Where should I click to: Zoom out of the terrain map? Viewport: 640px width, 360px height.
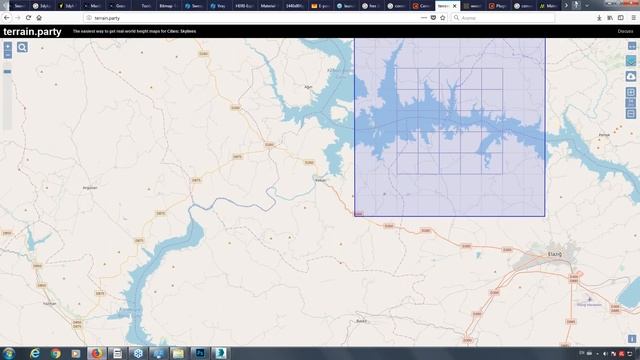coord(8,55)
